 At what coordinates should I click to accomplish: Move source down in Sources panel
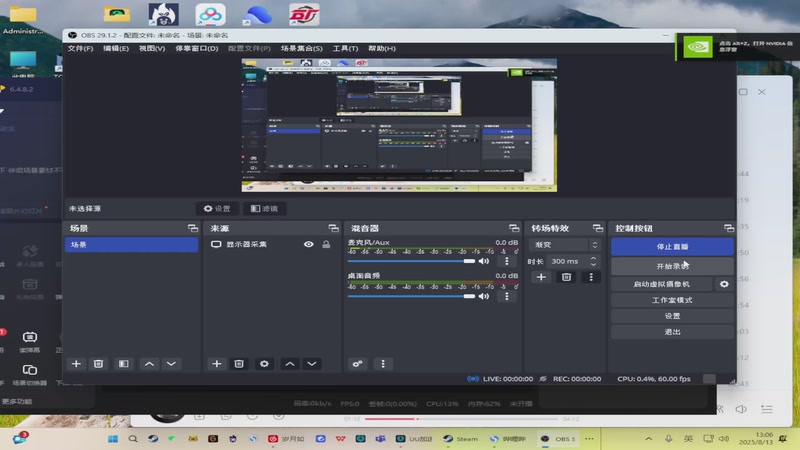click(312, 364)
